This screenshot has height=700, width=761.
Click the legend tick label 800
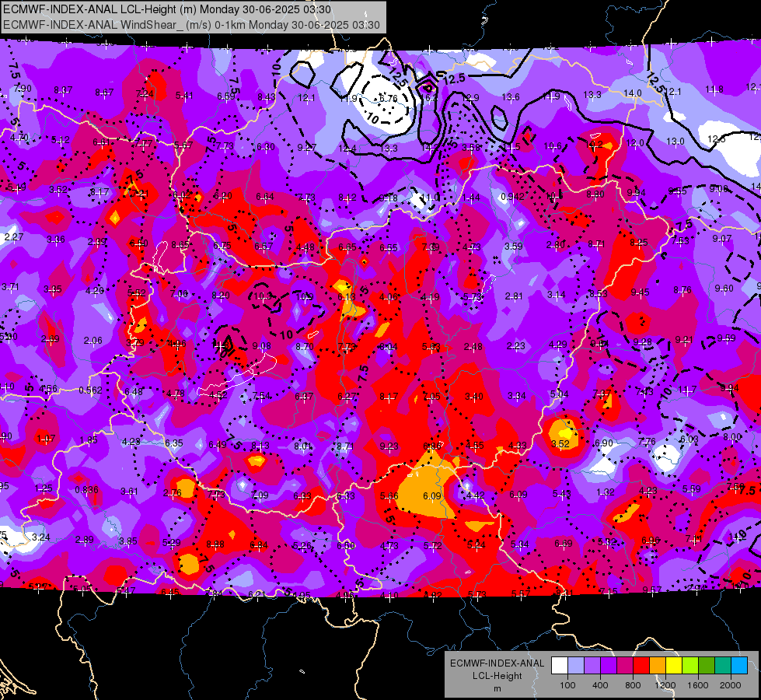(633, 685)
